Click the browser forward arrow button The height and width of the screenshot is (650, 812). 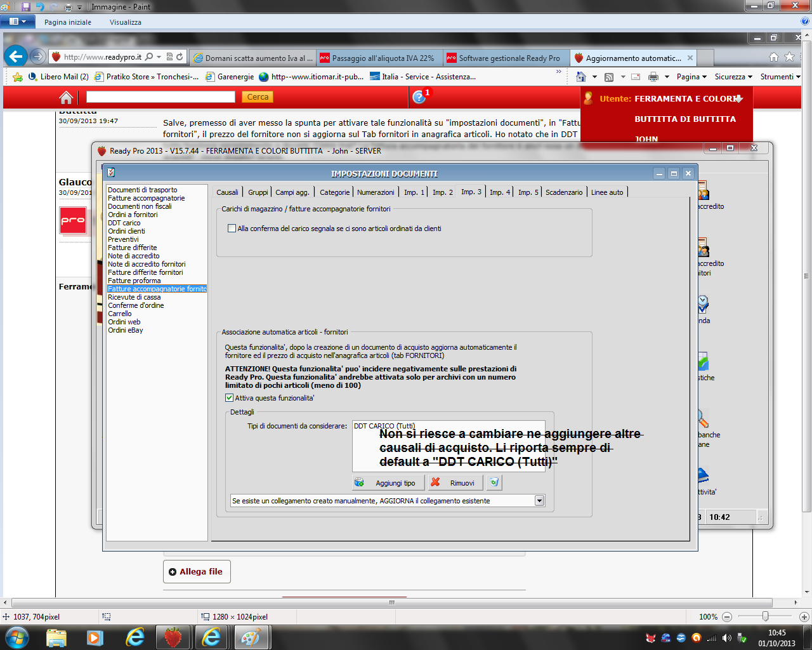click(x=37, y=56)
